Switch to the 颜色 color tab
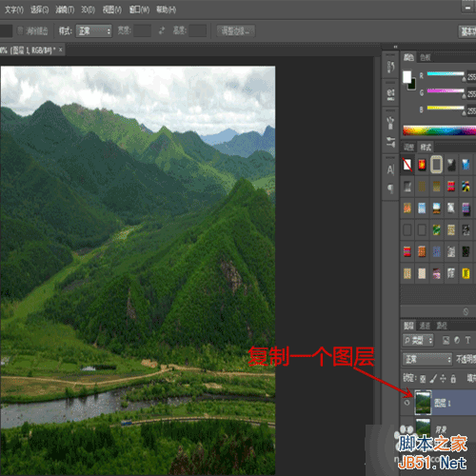Screen dimensions: 476x476 (x=408, y=57)
